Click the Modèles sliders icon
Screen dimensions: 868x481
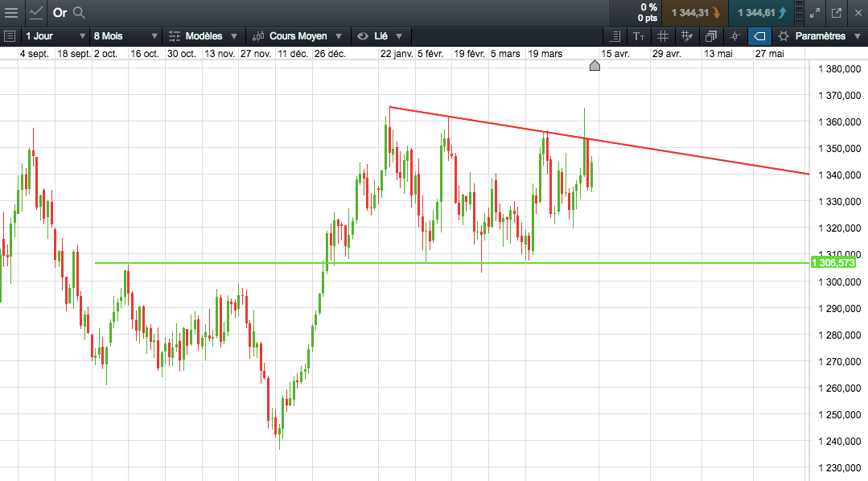point(175,36)
